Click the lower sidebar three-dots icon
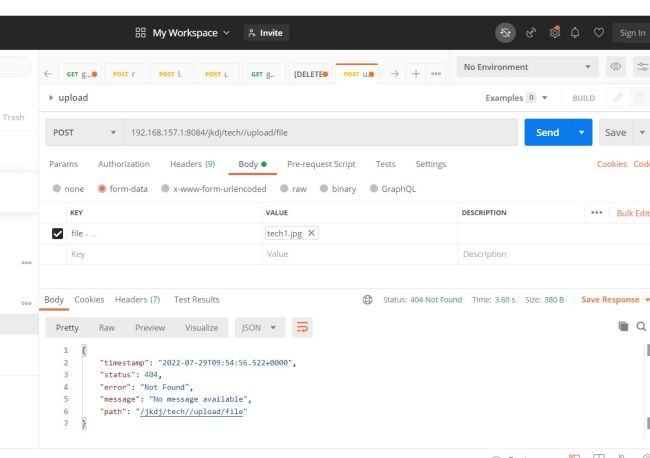The height and width of the screenshot is (458, 650). pos(27,303)
